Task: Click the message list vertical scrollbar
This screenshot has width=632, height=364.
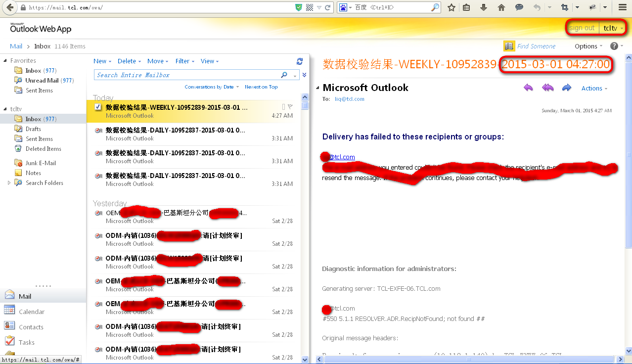Action: tap(305, 227)
